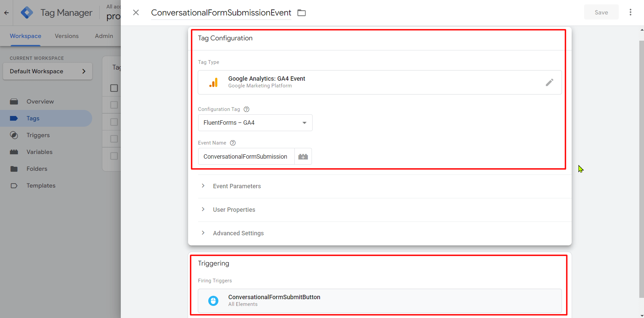The image size is (644, 318).
Task: Edit tag type with the pencil icon
Action: pyautogui.click(x=549, y=82)
